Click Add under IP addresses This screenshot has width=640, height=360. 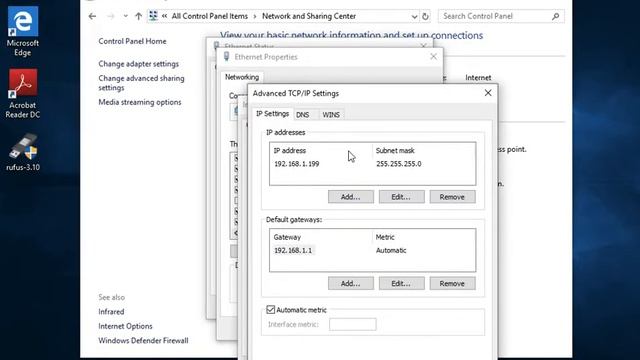pyautogui.click(x=351, y=197)
